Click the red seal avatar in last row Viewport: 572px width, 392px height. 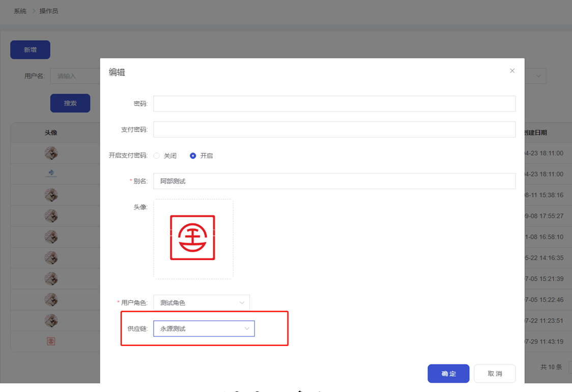click(51, 341)
